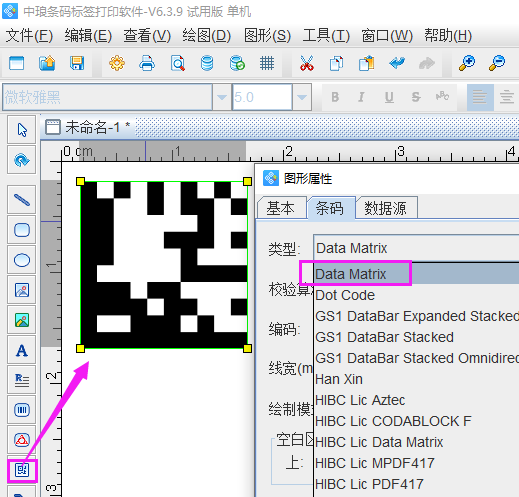The height and width of the screenshot is (497, 519).
Task: Expand the font name dropdown arrow
Action: pyautogui.click(x=222, y=97)
